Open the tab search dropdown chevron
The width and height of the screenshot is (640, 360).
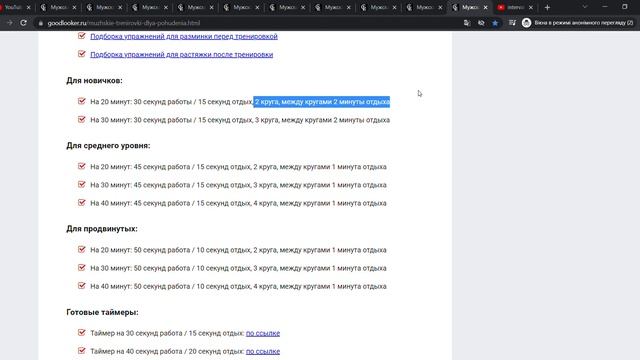point(585,7)
